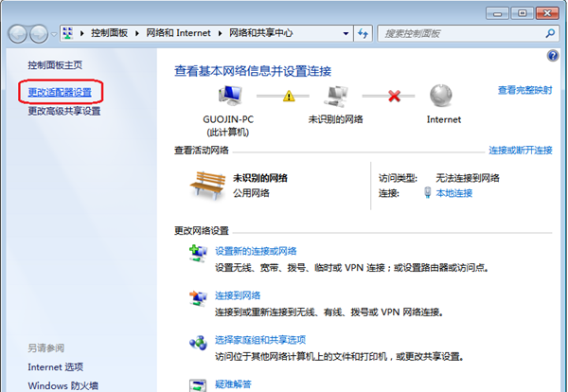Minimize the window
Image resolution: width=568 pixels, height=392 pixels.
[497, 14]
